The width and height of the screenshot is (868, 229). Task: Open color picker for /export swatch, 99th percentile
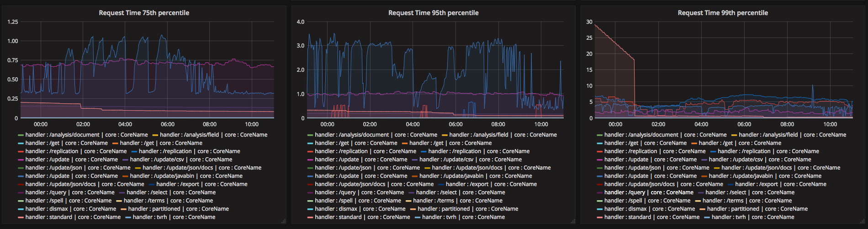[x=730, y=184]
